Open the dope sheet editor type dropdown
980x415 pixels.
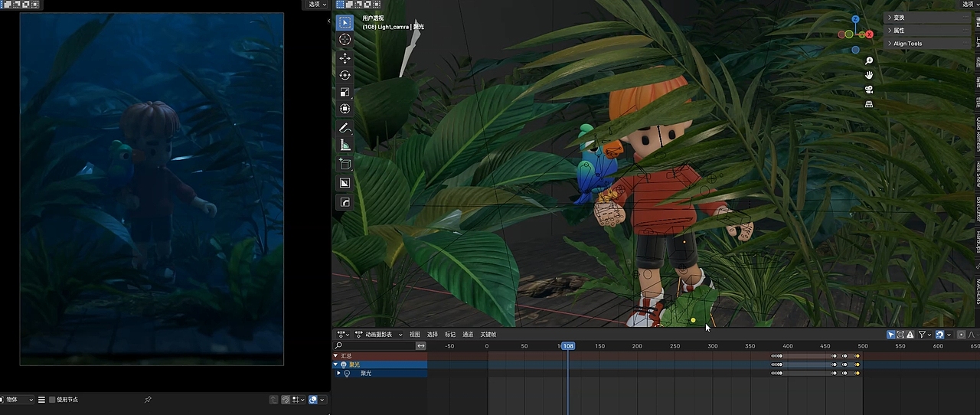[343, 335]
